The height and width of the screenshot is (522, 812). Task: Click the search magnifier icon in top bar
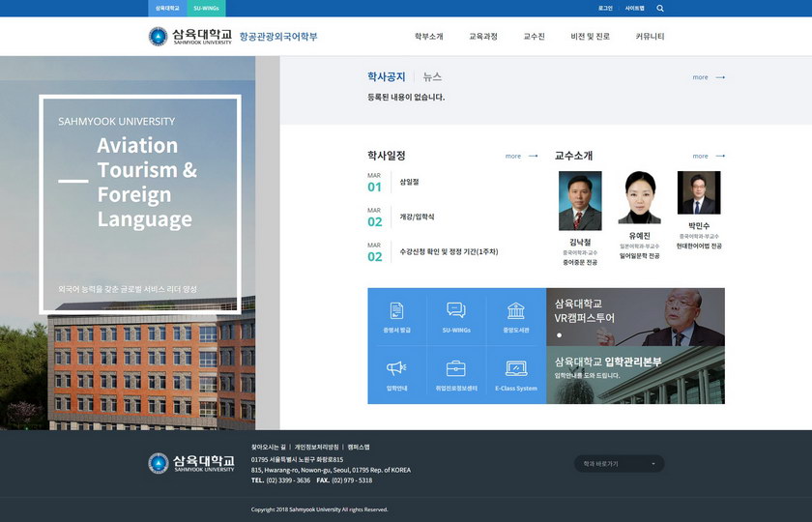point(659,9)
